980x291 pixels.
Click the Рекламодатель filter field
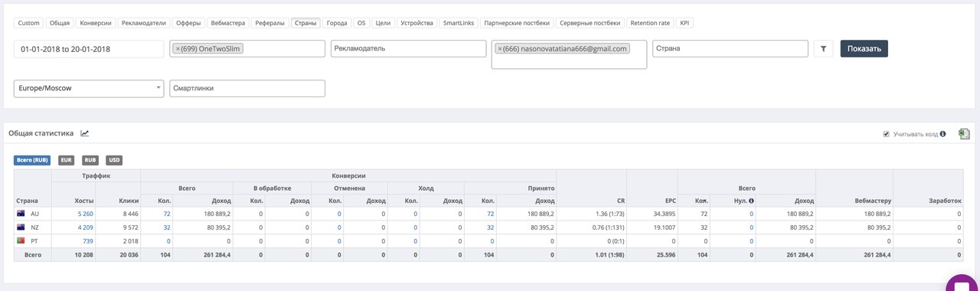409,48
